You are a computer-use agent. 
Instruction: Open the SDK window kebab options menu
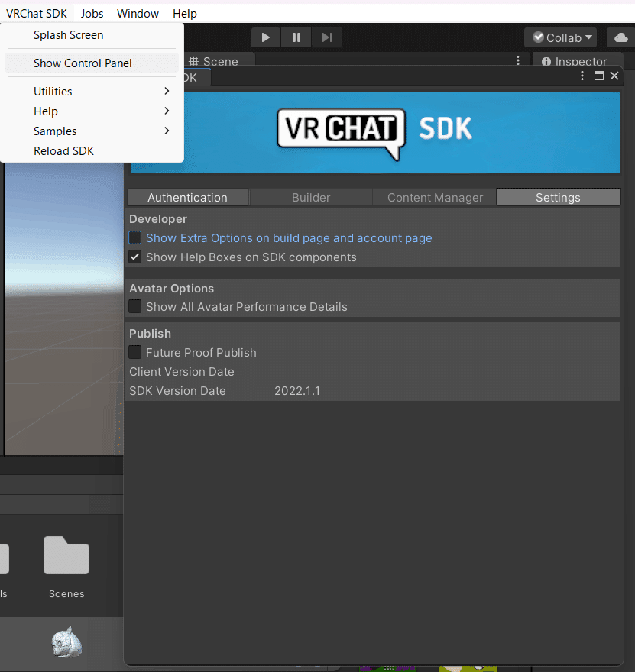[582, 76]
